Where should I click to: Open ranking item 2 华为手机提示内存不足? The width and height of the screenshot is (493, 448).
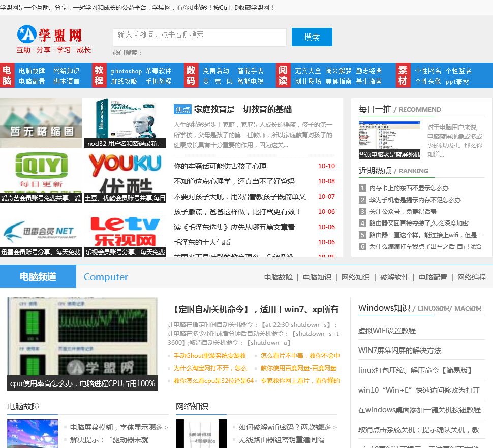415,200
